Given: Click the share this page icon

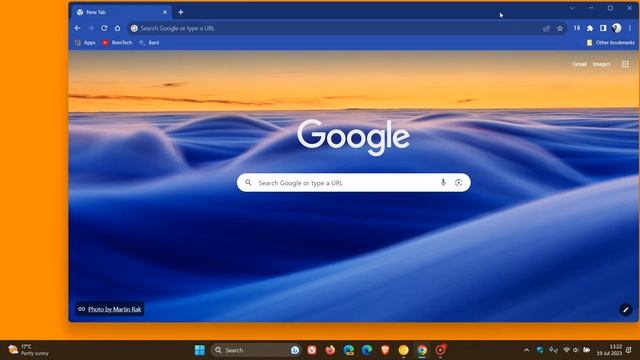Looking at the screenshot, I should coord(546,28).
